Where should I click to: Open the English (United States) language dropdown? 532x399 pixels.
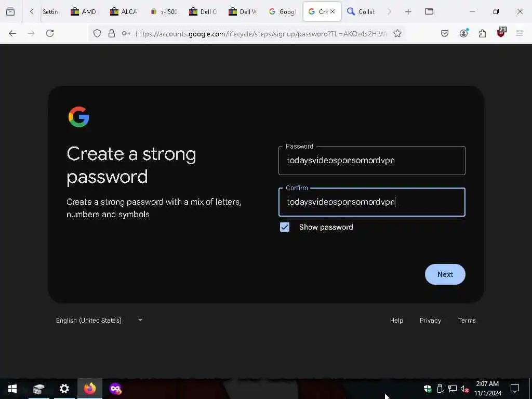[99, 320]
